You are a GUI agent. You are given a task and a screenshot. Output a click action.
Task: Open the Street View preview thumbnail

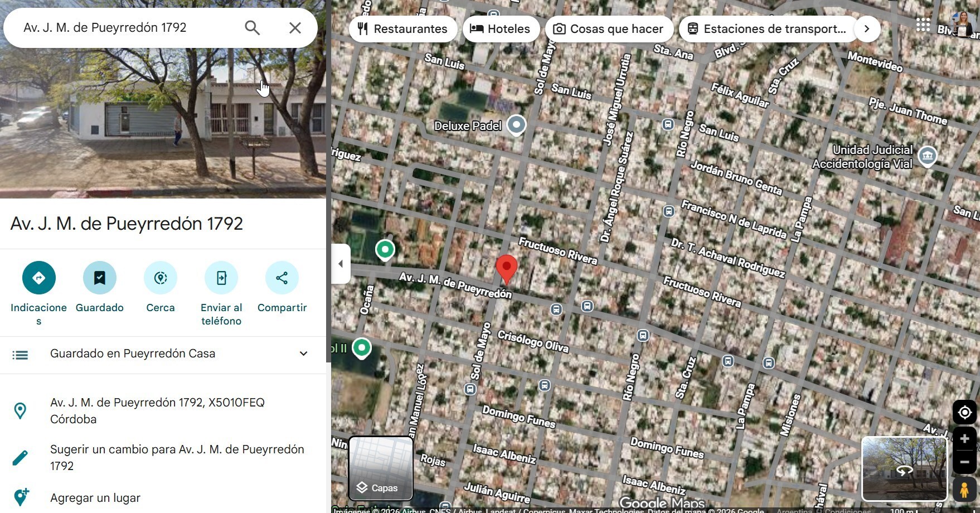point(905,469)
